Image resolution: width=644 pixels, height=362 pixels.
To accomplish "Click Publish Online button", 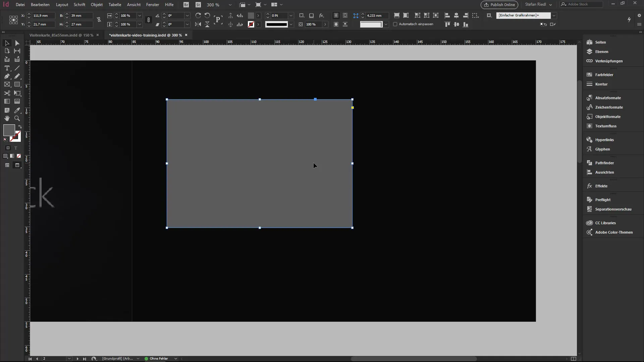I will click(499, 5).
